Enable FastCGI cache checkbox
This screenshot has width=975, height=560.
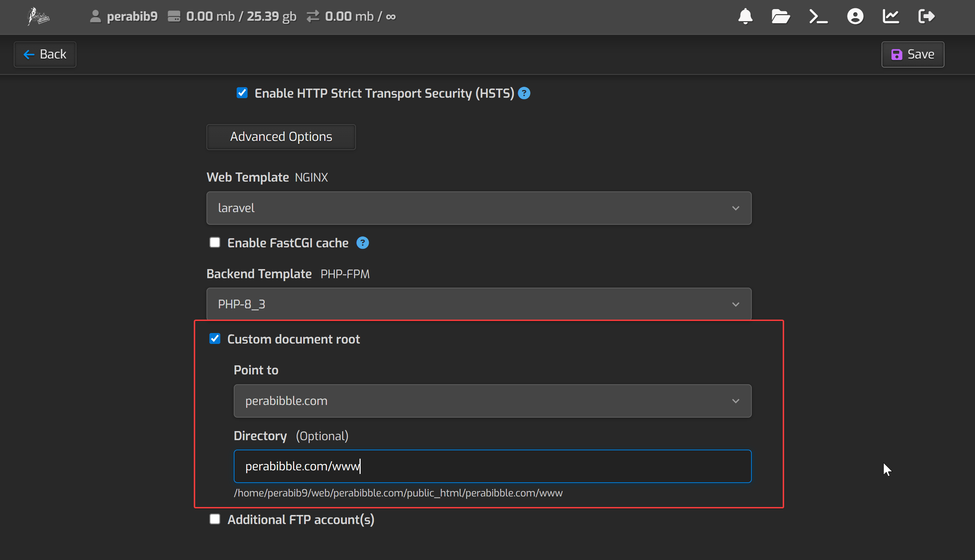pos(215,242)
